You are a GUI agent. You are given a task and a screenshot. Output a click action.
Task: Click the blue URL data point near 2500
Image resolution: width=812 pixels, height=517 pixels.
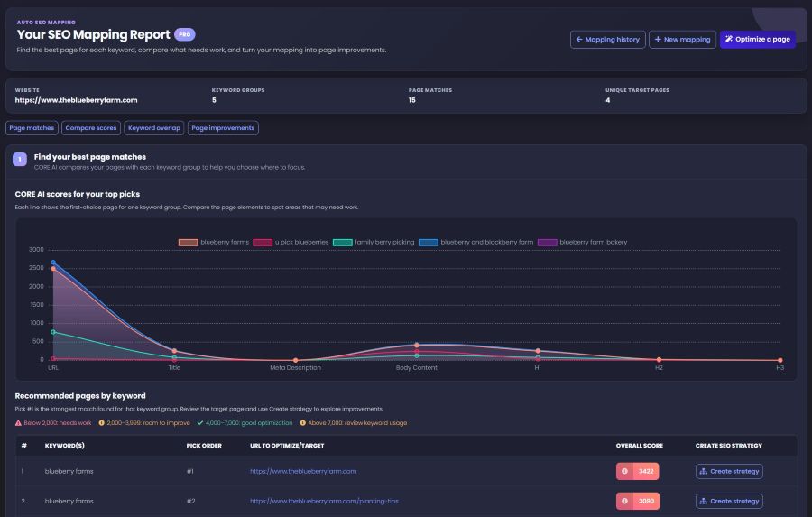click(53, 263)
